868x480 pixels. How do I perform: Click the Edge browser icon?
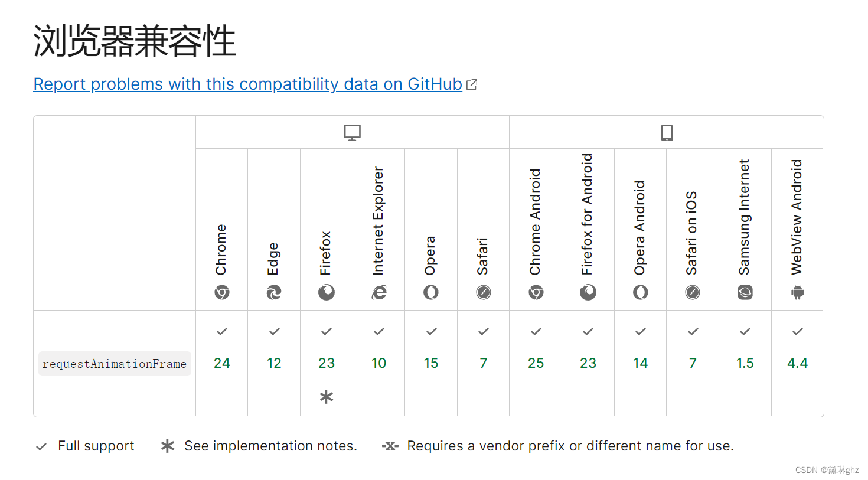pos(274,292)
